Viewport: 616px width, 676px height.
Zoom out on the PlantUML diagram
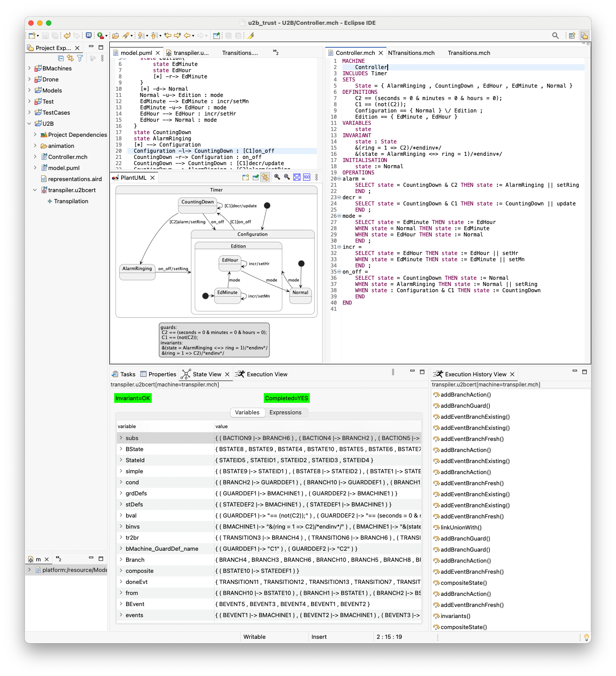(x=287, y=177)
